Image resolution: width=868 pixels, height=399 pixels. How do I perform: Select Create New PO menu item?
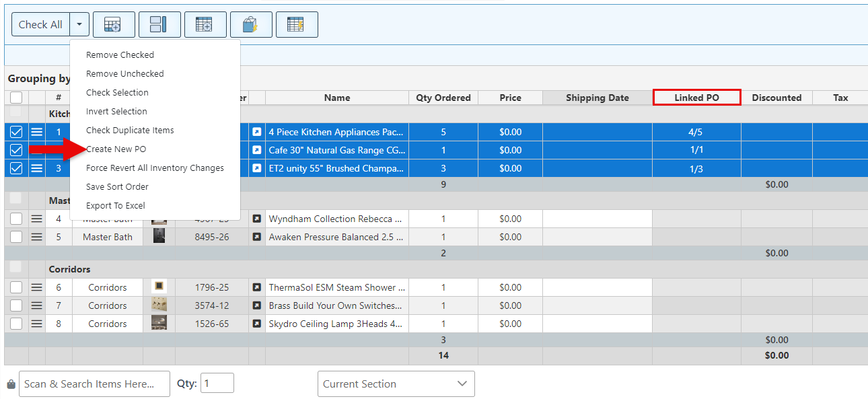click(x=116, y=149)
